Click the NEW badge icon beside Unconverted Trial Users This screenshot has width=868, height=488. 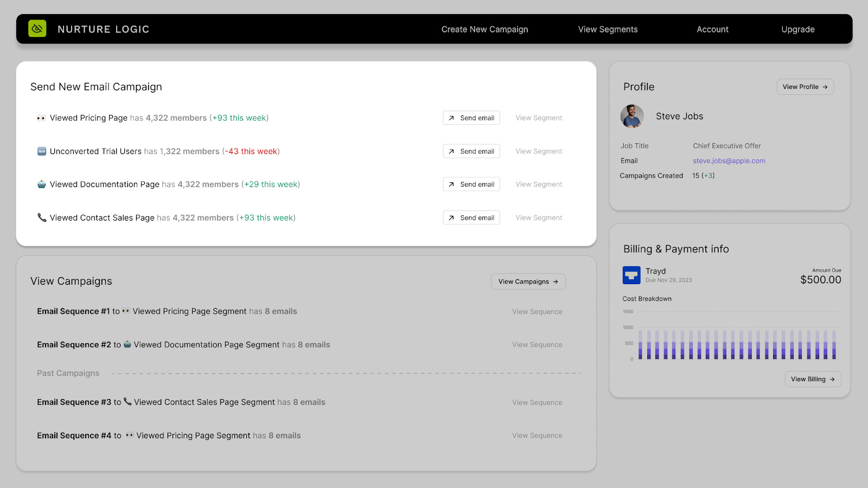tap(42, 151)
